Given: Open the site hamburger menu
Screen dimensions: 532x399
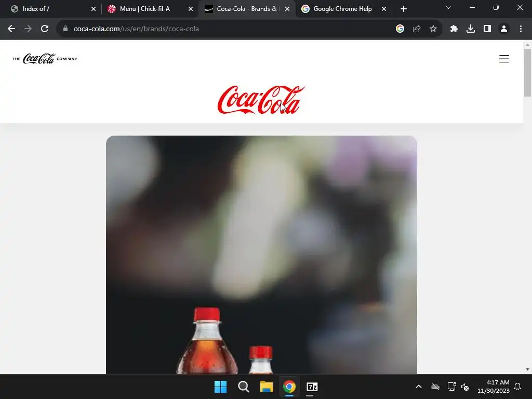Looking at the screenshot, I should coord(504,59).
